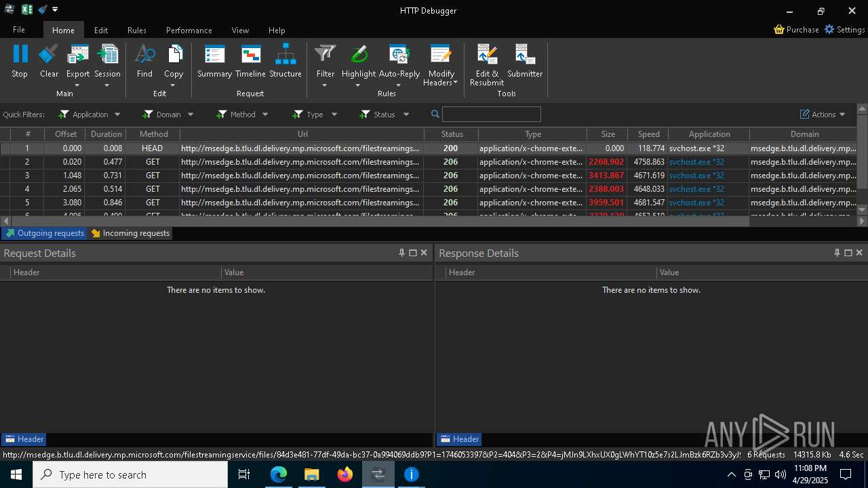Select the Response Details Header tab
Viewport: 868px width, 488px height.
458,439
